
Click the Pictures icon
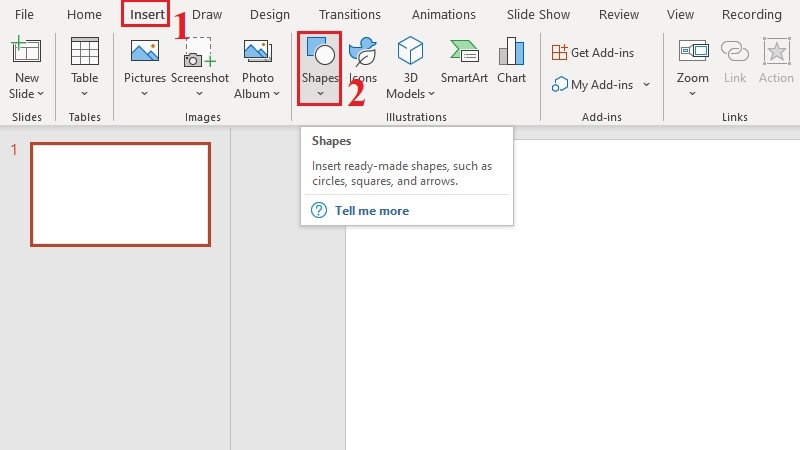[145, 51]
